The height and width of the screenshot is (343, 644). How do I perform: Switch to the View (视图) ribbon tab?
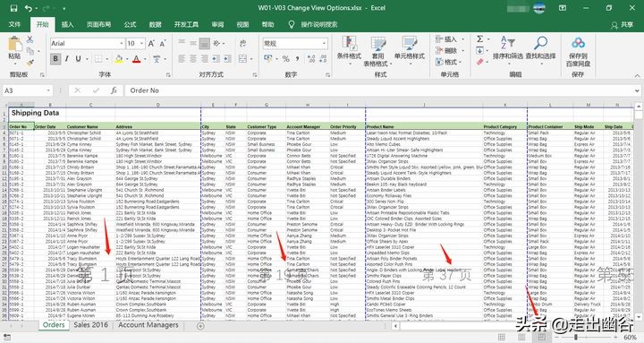[242, 25]
